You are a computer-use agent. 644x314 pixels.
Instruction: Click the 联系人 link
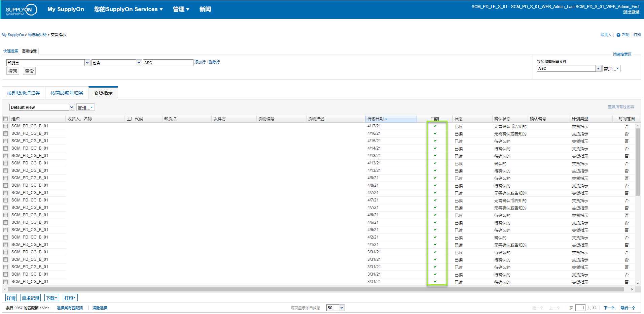(606, 35)
